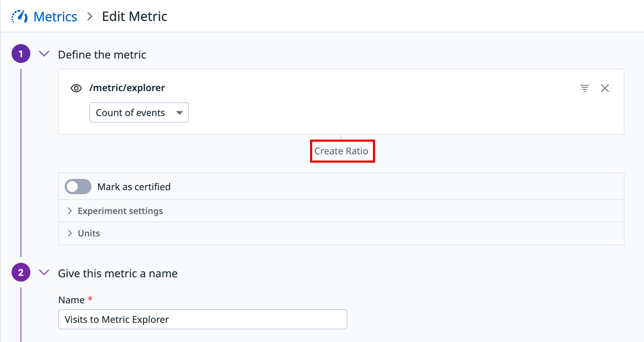
Task: Toggle the eye icon beside /metric/explorer
Action: pos(76,88)
